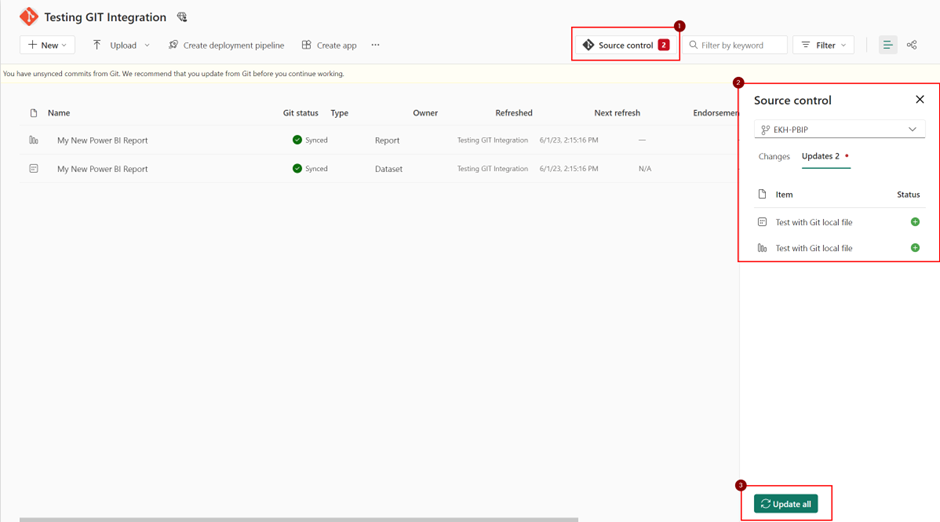Open the more options ellipsis in toolbar

(x=375, y=45)
